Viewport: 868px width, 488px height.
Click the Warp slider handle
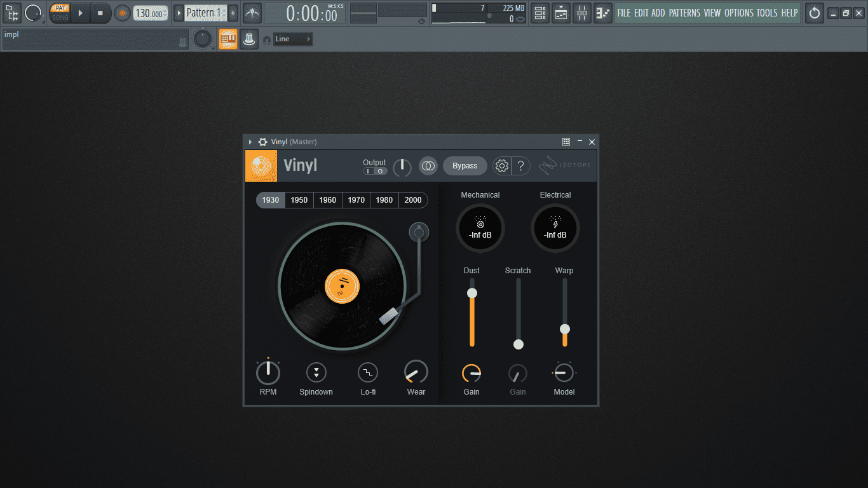(x=564, y=329)
